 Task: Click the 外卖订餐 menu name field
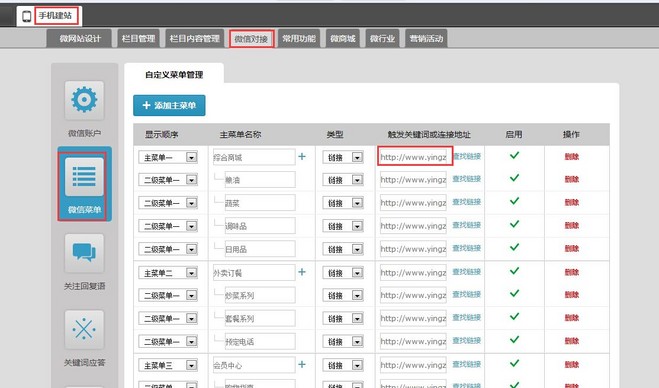(254, 273)
